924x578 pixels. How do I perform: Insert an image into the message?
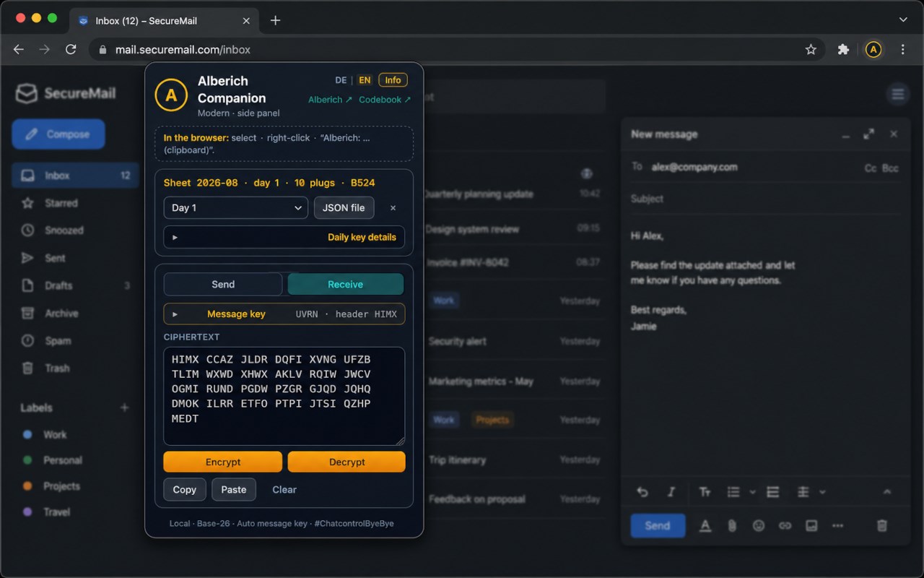click(x=811, y=526)
